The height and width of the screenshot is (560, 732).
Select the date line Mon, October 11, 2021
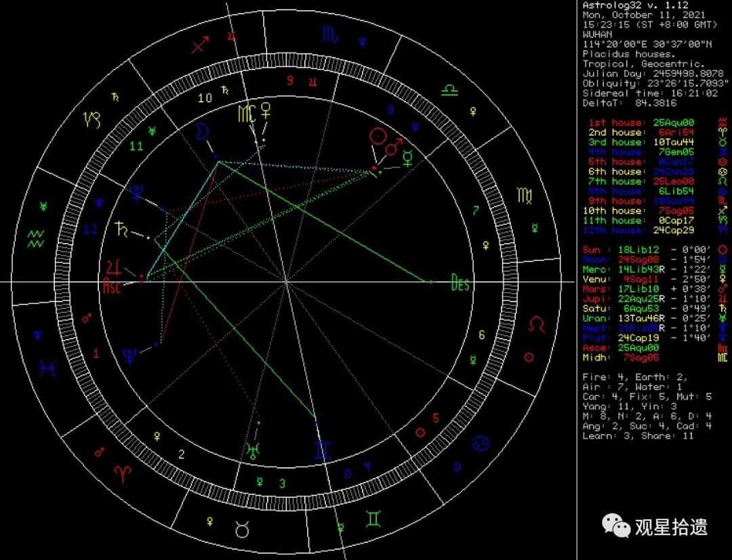[644, 15]
